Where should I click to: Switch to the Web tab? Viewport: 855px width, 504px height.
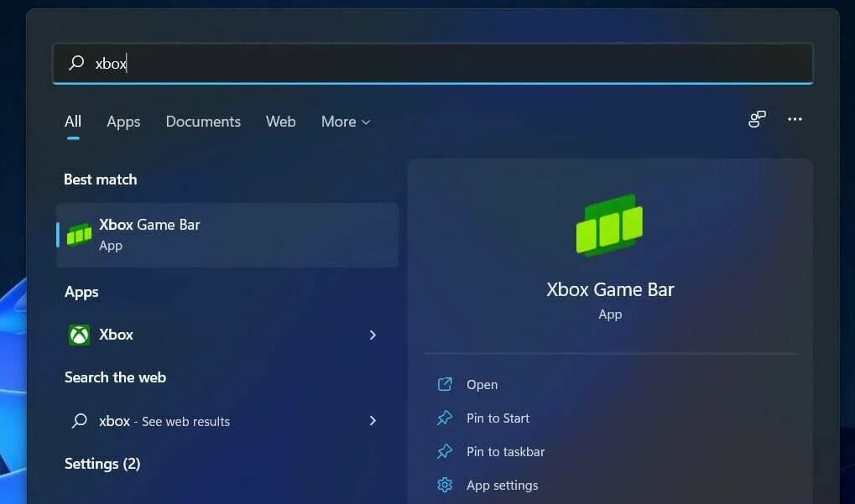click(x=281, y=122)
